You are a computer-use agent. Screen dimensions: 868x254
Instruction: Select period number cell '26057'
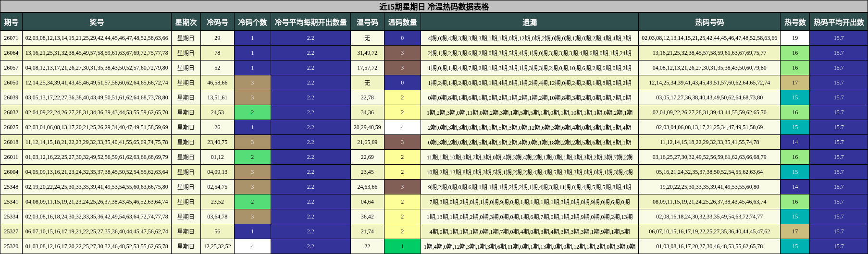(11, 68)
